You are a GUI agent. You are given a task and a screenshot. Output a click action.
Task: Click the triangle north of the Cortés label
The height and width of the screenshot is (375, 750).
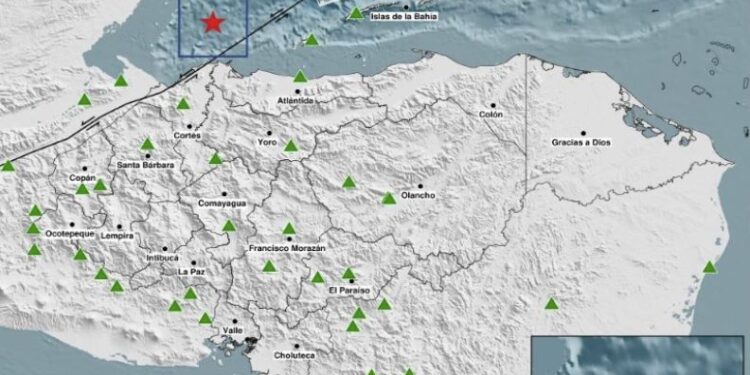183,103
